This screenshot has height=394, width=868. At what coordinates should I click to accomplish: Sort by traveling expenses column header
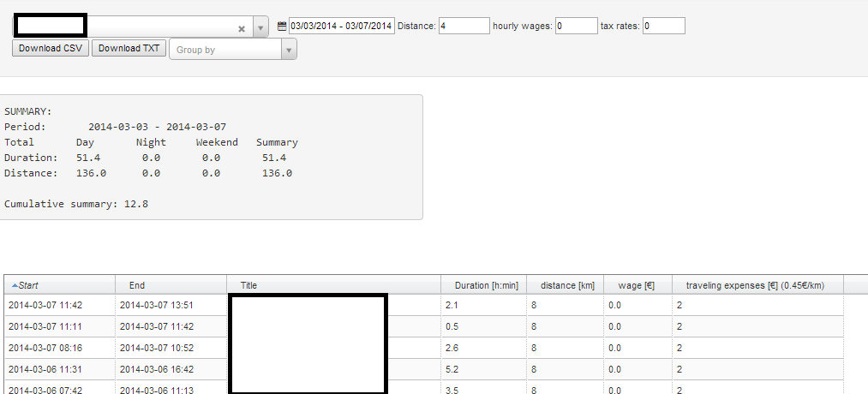click(757, 285)
